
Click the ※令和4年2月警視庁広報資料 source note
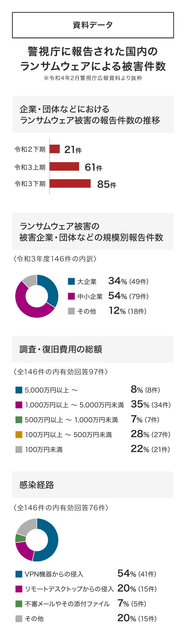(93, 78)
